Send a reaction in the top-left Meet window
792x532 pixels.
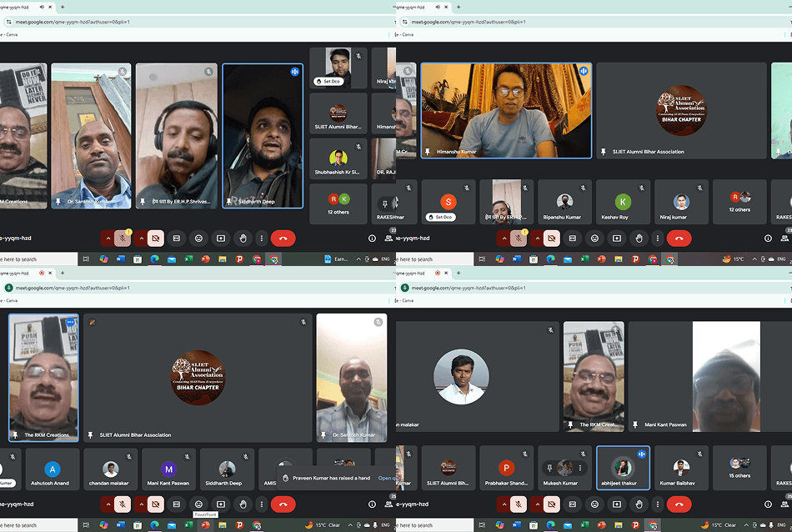tap(198, 238)
